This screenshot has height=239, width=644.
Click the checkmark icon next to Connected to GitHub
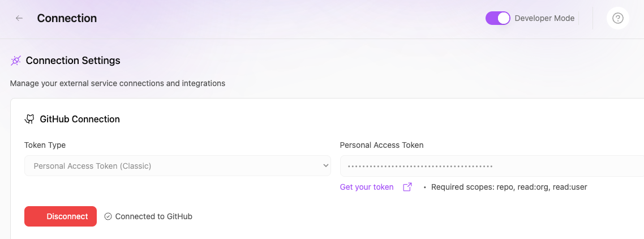[108, 216]
